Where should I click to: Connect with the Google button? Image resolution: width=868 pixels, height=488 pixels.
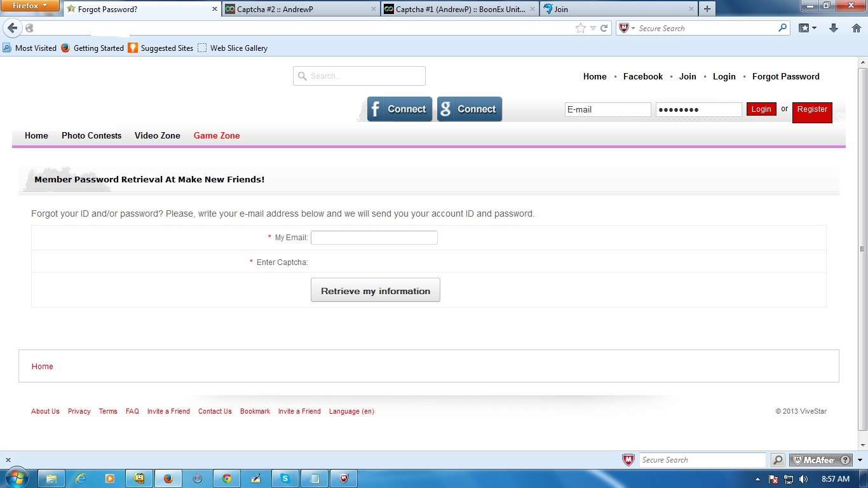point(470,109)
